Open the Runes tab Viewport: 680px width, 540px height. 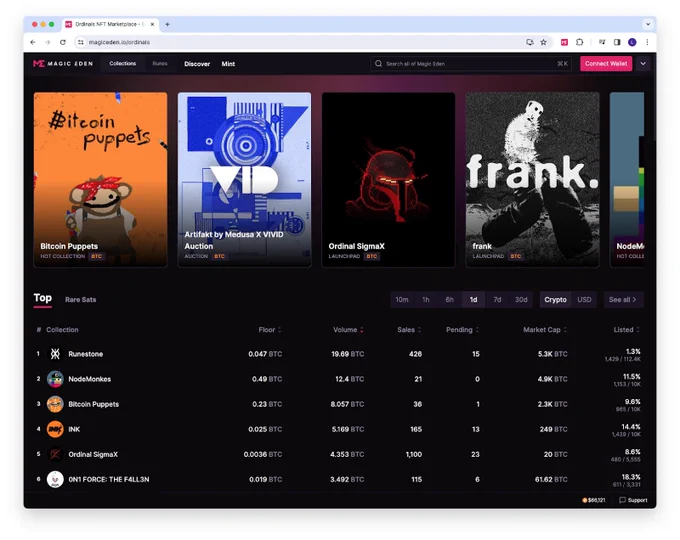point(160,64)
